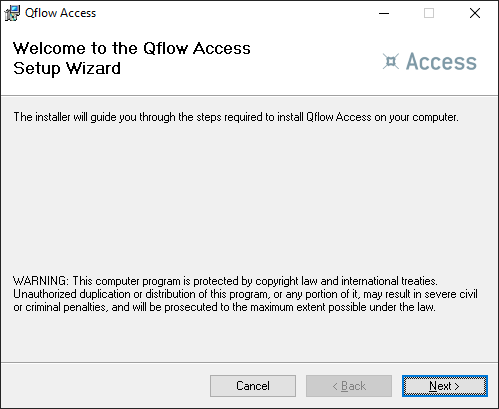Viewport: 499px width, 409px height.
Task: Click the 'Welcome to the Qflow Access' heading line
Action: click(x=132, y=48)
